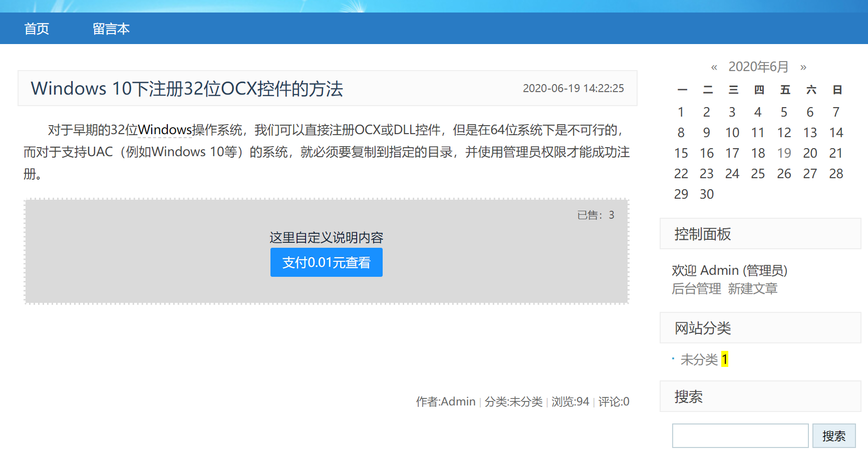Click calendar date 15
This screenshot has width=868, height=452.
point(681,153)
